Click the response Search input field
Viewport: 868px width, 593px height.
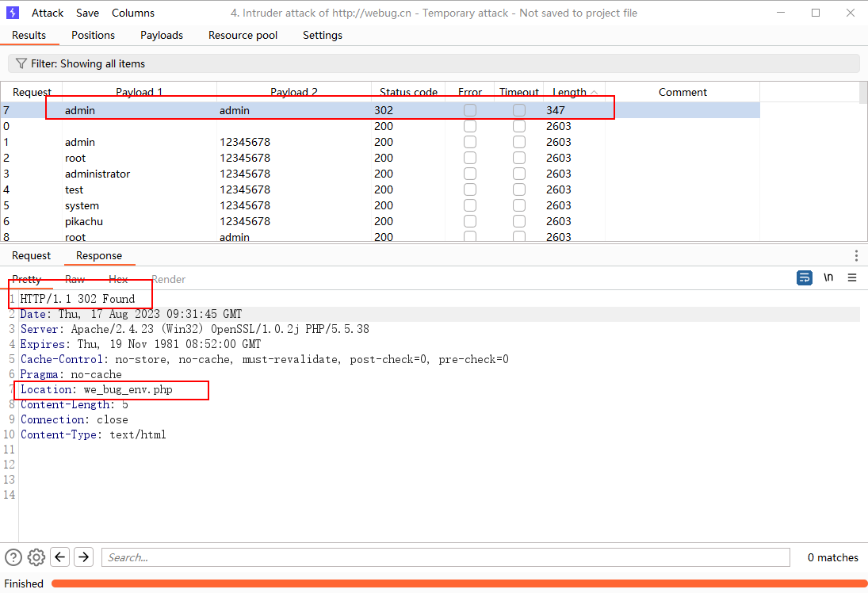coord(445,557)
